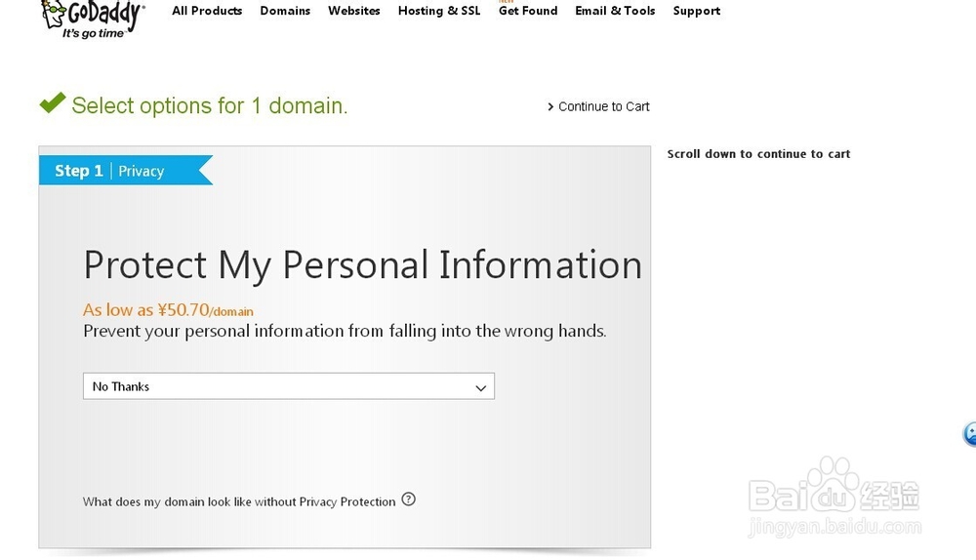The width and height of the screenshot is (976, 560).
Task: Open the Hosting & SSL menu
Action: pos(439,11)
